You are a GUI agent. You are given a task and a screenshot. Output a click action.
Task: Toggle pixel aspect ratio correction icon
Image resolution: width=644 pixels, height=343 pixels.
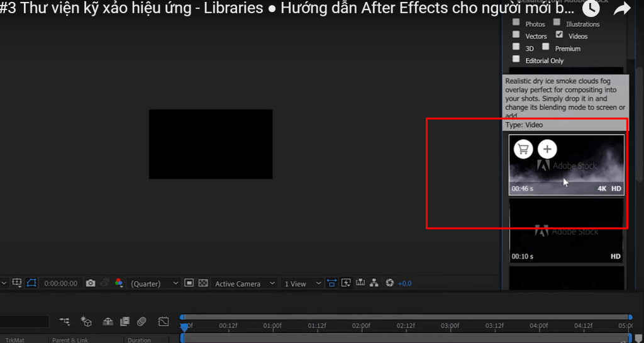332,283
